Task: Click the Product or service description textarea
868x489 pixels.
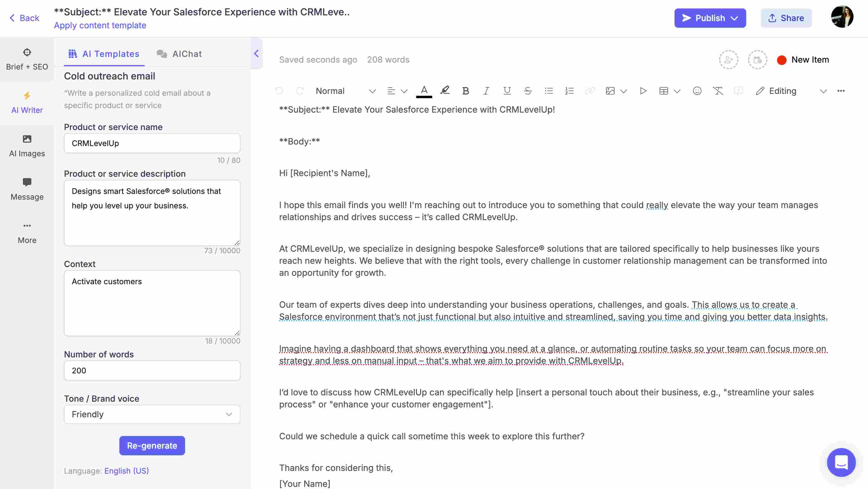Action: click(152, 213)
